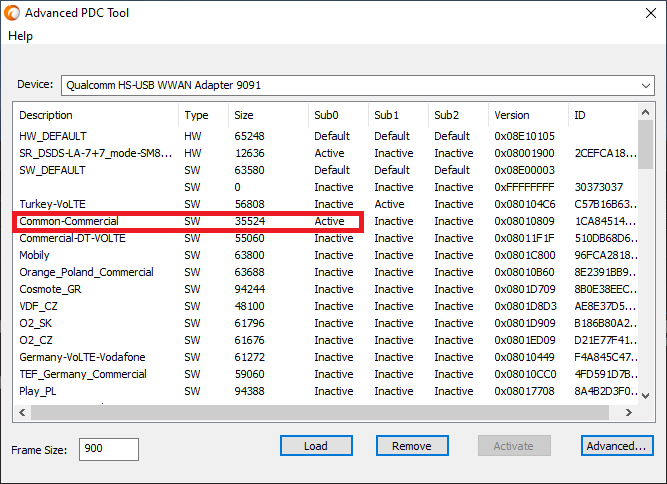Select the Germany-VoLTE-Vodafone row

pos(325,357)
